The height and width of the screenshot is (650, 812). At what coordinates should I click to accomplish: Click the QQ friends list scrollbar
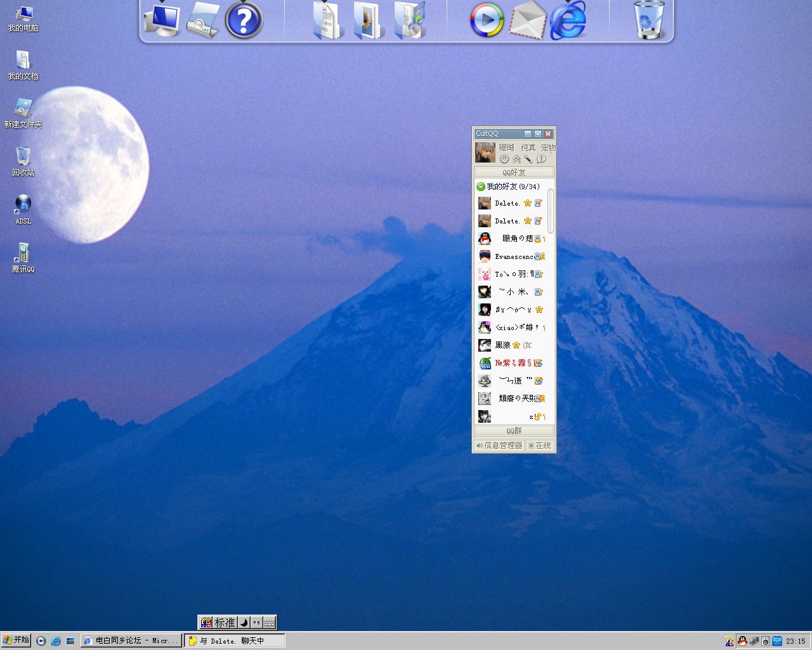tap(551, 211)
